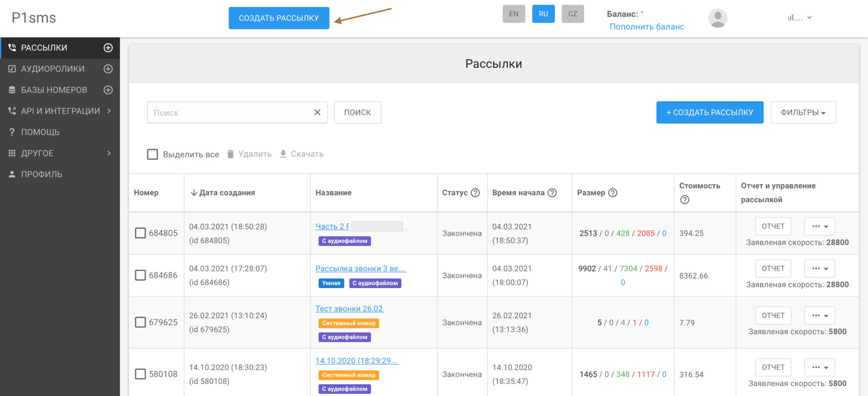Select checkbox for mailing 679625
This screenshot has width=868, height=396.
pos(141,322)
